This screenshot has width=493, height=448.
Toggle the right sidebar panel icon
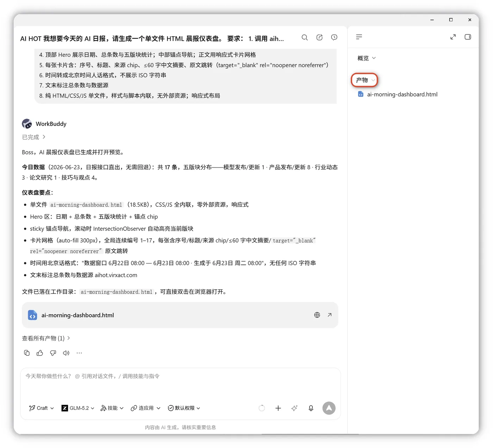click(x=468, y=37)
